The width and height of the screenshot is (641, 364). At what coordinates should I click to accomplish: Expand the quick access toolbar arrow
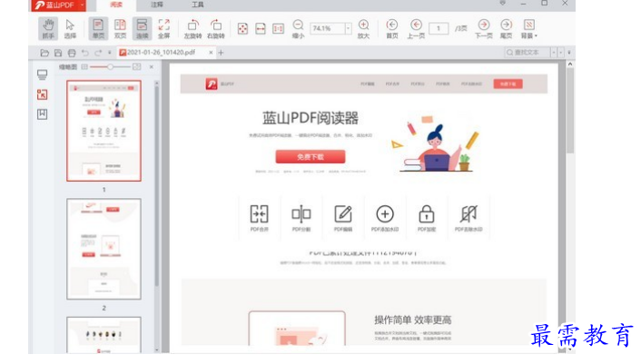tap(110, 53)
